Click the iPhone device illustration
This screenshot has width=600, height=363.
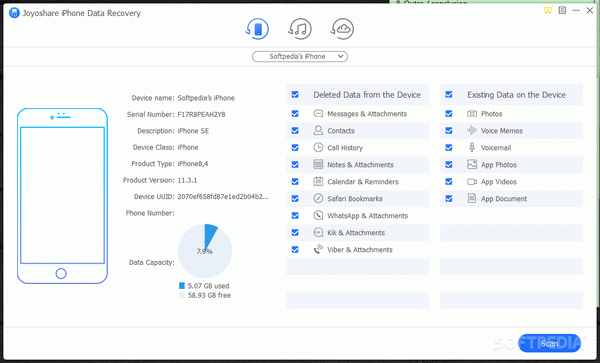[x=62, y=196]
